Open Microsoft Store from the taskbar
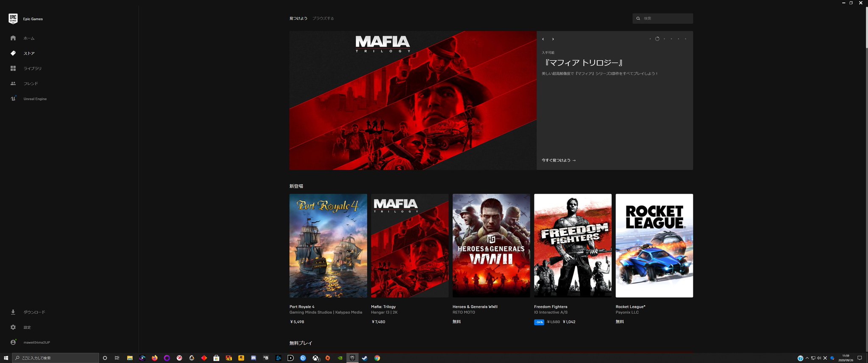 (216, 358)
